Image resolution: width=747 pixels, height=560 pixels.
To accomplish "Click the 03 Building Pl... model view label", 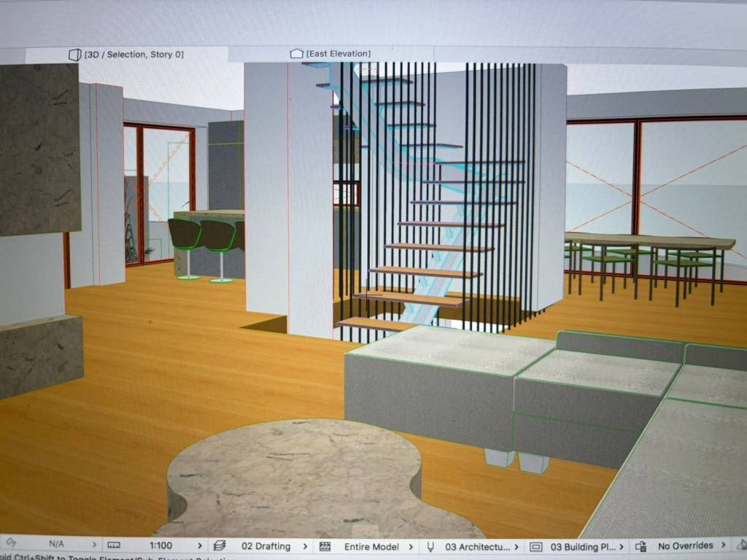I will tap(583, 546).
